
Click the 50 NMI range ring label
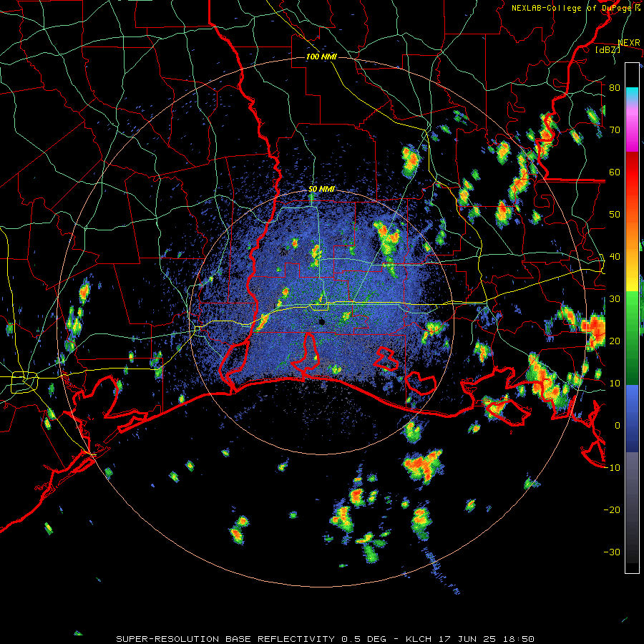point(321,190)
